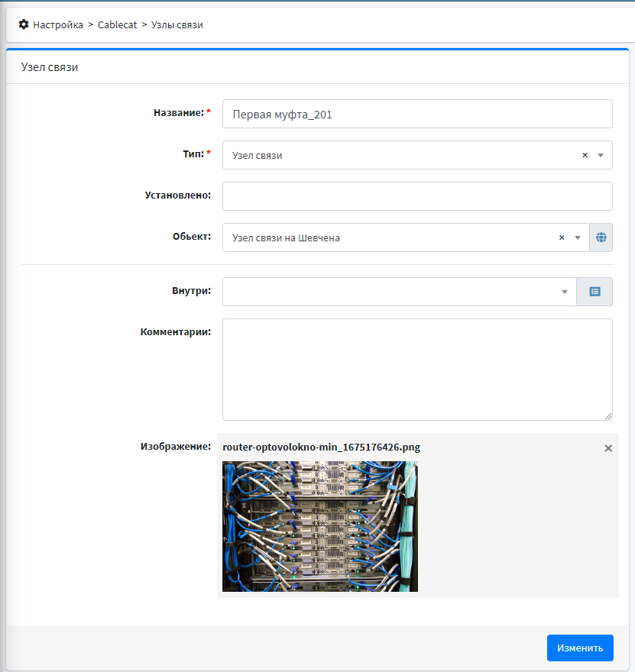Clear the selected Тип value with the ×

point(585,155)
